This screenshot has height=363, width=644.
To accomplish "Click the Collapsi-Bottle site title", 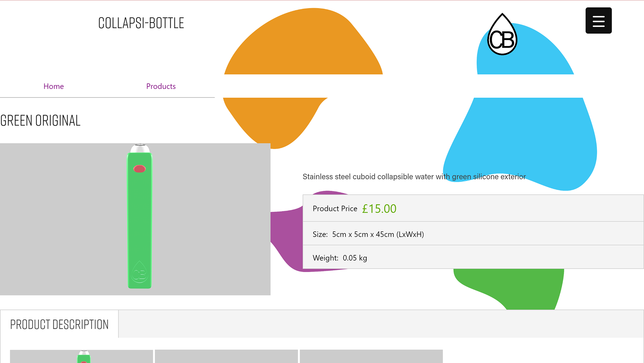I will click(141, 23).
